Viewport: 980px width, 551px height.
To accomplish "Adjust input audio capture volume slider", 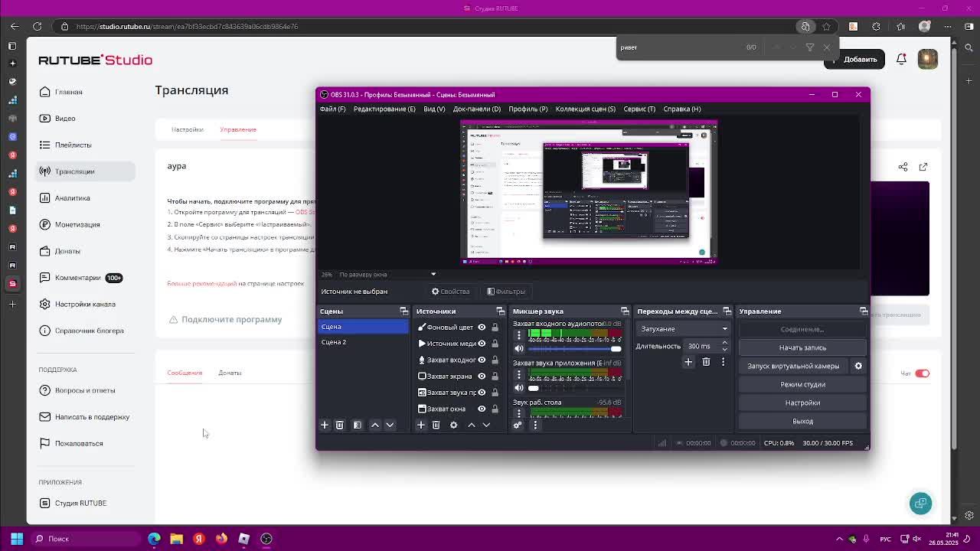I will 574,349.
